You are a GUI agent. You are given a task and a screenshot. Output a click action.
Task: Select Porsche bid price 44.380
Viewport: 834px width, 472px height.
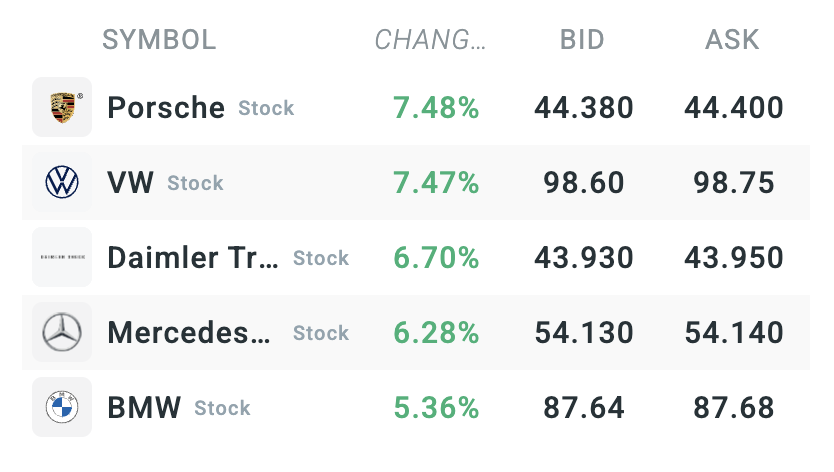tap(583, 107)
